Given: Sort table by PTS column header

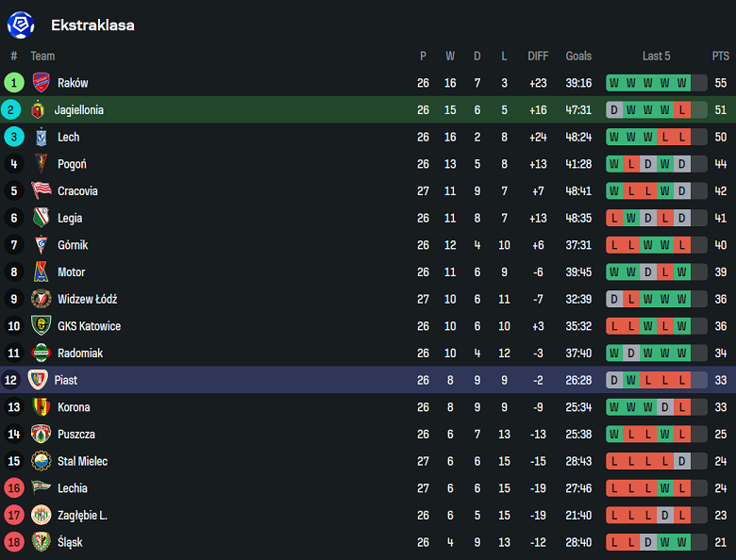Looking at the screenshot, I should pyautogui.click(x=721, y=57).
